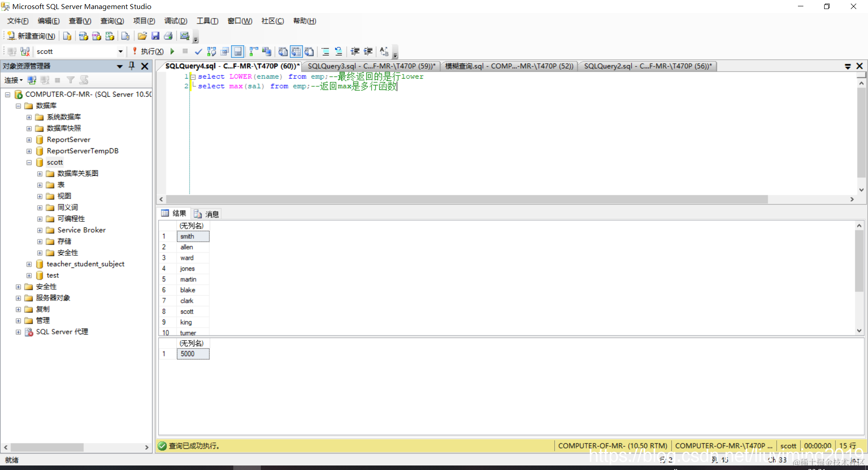The width and height of the screenshot is (868, 470).
Task: Open the 查询(Q) menu
Action: 112,21
